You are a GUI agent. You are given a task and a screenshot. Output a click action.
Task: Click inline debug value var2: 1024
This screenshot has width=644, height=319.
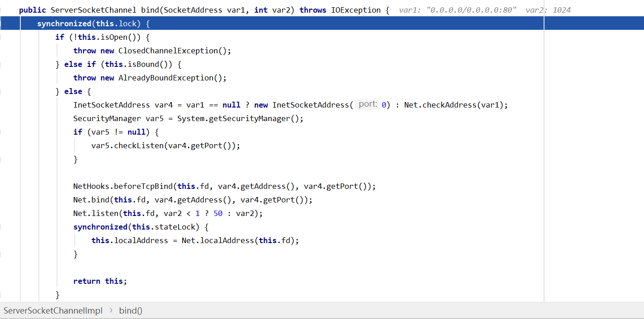[x=548, y=10]
